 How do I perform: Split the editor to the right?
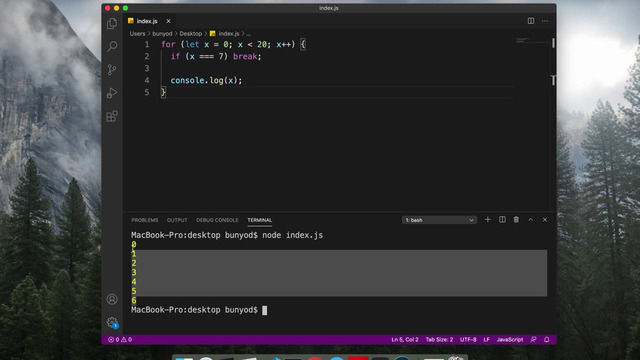click(x=531, y=21)
